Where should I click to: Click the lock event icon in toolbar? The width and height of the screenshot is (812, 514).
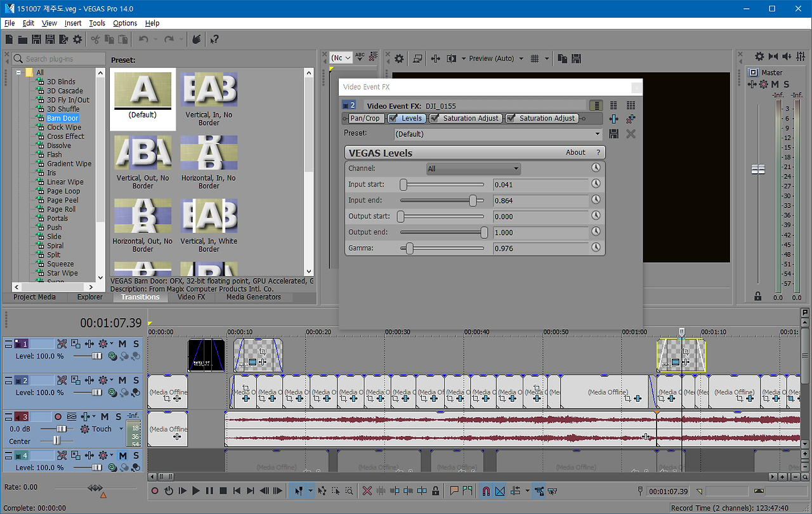(x=435, y=491)
